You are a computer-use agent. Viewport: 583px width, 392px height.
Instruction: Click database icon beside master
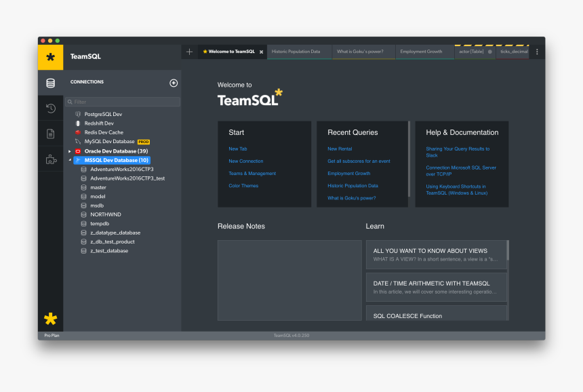pyautogui.click(x=83, y=187)
